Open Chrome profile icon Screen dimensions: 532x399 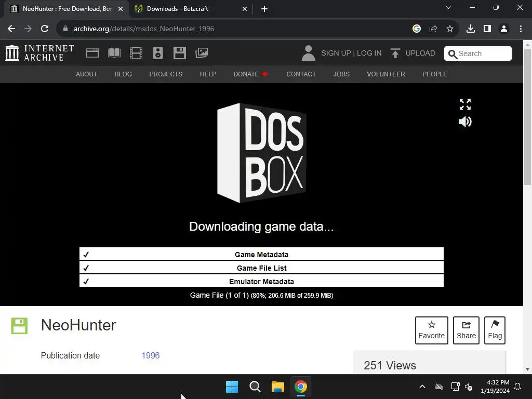coord(504,29)
